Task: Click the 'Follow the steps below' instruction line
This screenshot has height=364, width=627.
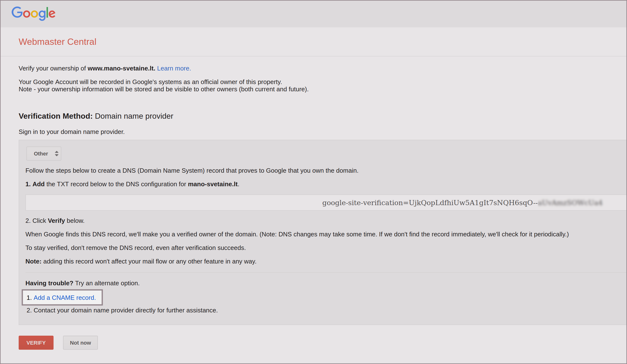Action: (x=192, y=170)
